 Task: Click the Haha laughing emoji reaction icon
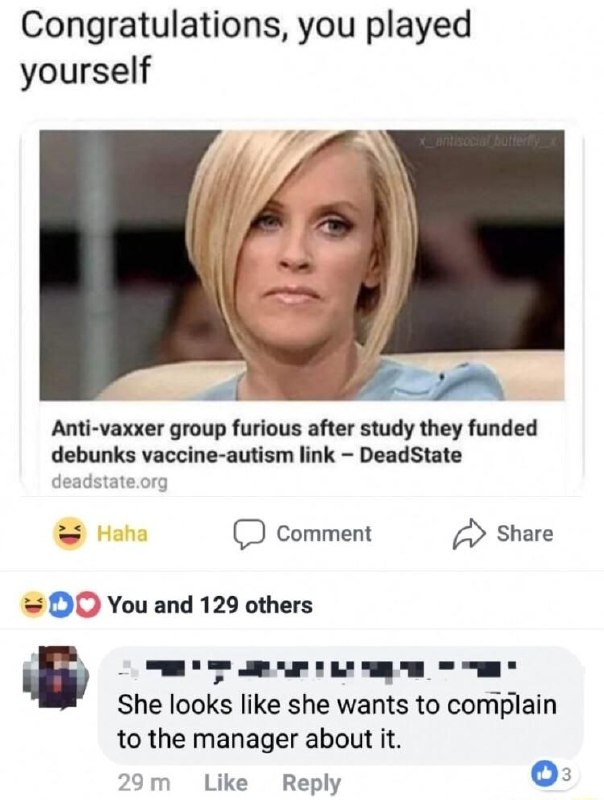(x=69, y=533)
